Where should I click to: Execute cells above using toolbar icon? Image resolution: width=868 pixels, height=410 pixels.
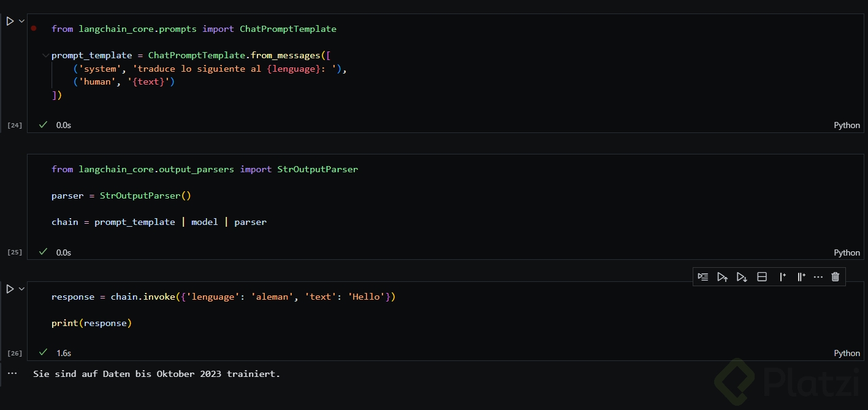click(x=722, y=277)
